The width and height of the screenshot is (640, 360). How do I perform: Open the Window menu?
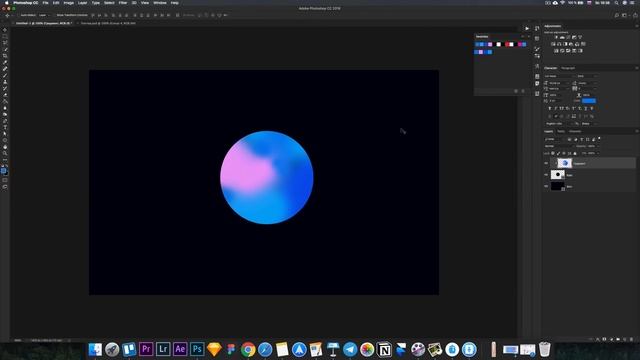click(x=160, y=3)
